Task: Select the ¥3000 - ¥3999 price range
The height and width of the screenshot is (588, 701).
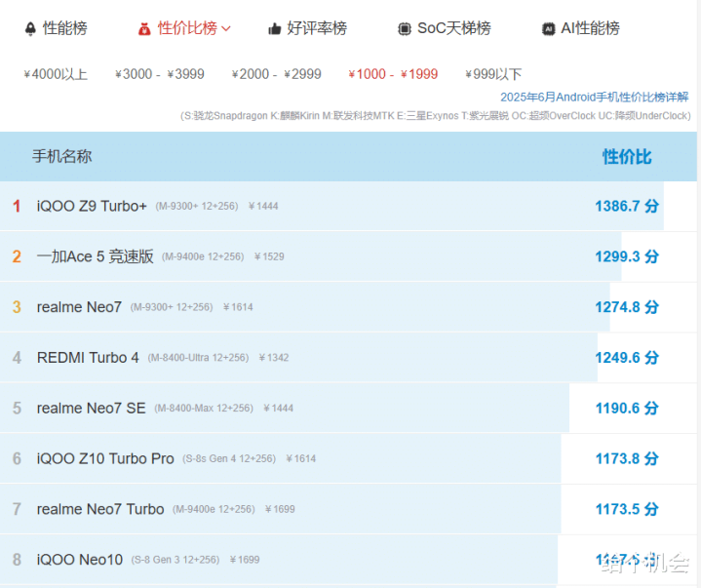Action: 160,74
